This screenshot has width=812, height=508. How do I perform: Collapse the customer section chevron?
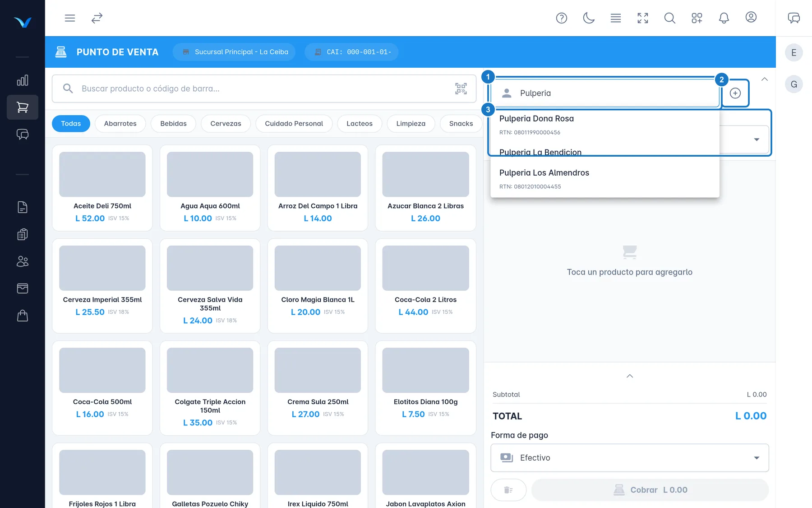(765, 79)
